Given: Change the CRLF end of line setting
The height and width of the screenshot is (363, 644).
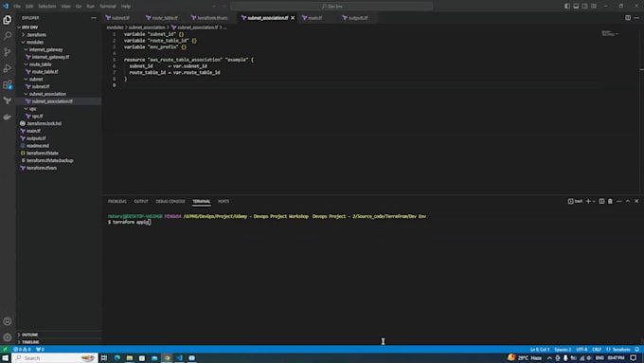Looking at the screenshot, I should 597,350.
